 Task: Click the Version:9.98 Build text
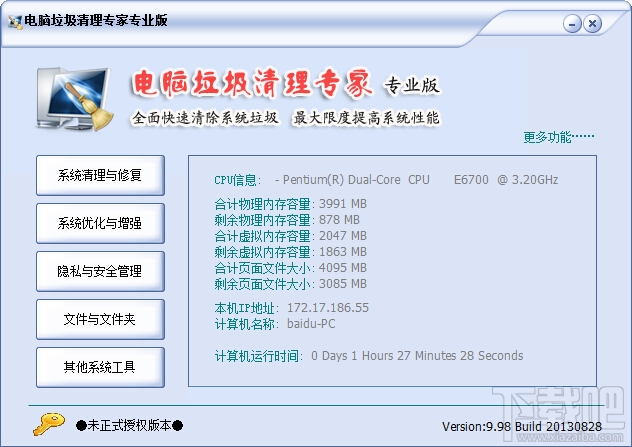point(522,426)
